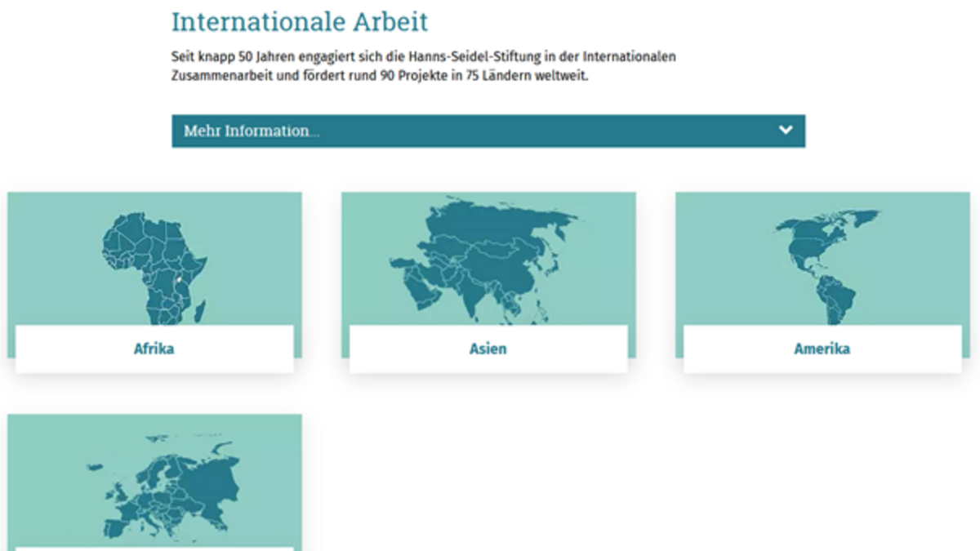The width and height of the screenshot is (980, 551).
Task: Click the Hanns-Seidel-Stiftung intro paragraph
Action: point(423,67)
